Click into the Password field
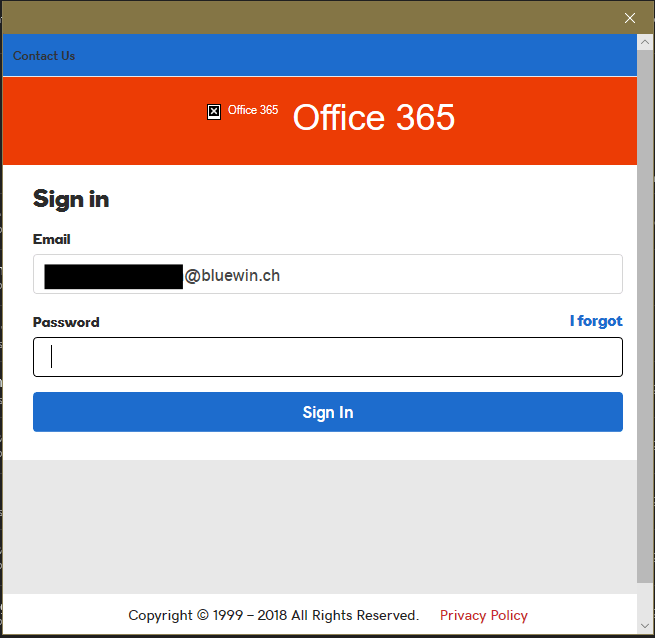655x638 pixels. [328, 357]
